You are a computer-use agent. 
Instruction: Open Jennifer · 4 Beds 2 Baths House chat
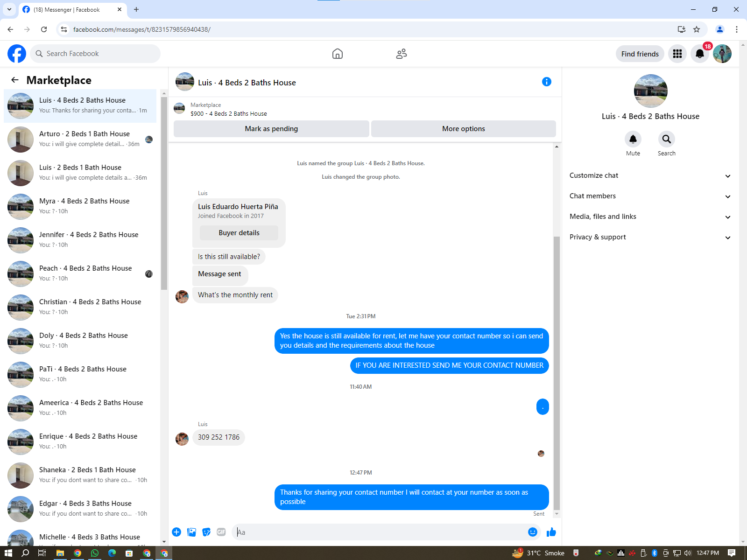point(80,240)
